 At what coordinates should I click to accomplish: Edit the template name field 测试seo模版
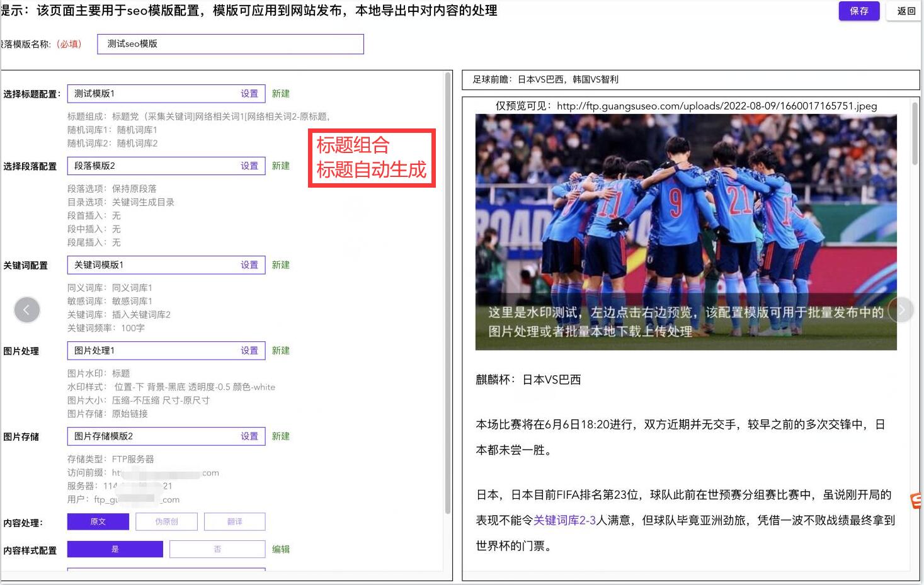click(231, 44)
